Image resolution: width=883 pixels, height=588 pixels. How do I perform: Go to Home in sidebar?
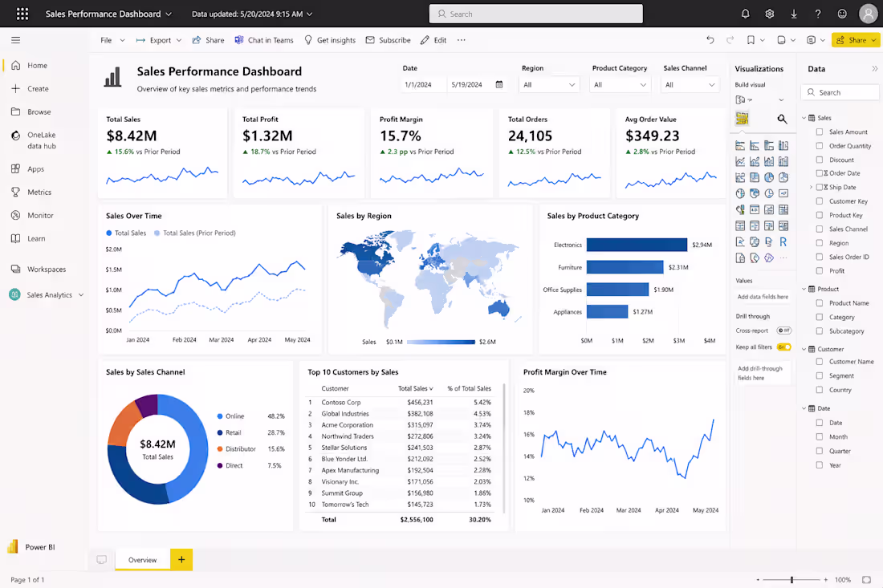pyautogui.click(x=29, y=65)
